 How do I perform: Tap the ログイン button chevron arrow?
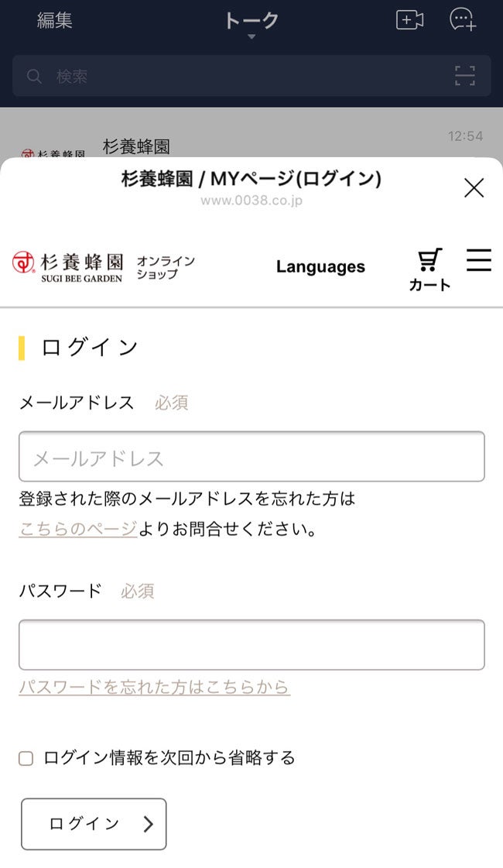coord(149,824)
